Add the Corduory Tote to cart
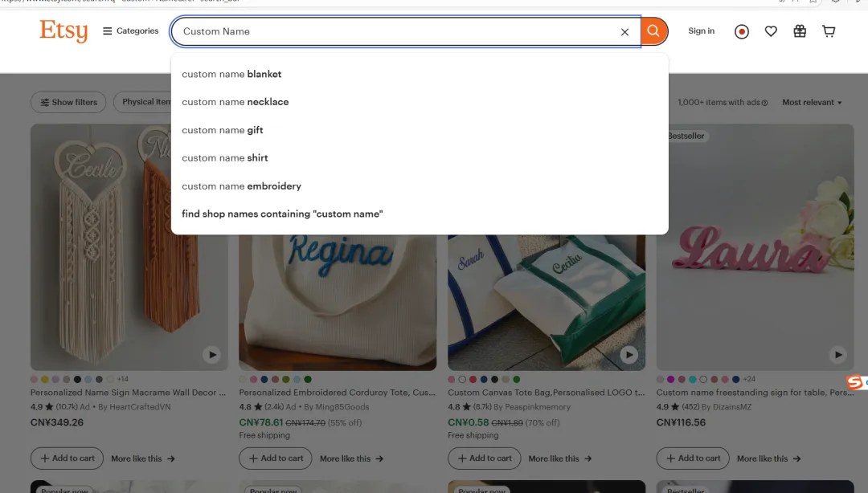This screenshot has height=493, width=868. [x=275, y=458]
